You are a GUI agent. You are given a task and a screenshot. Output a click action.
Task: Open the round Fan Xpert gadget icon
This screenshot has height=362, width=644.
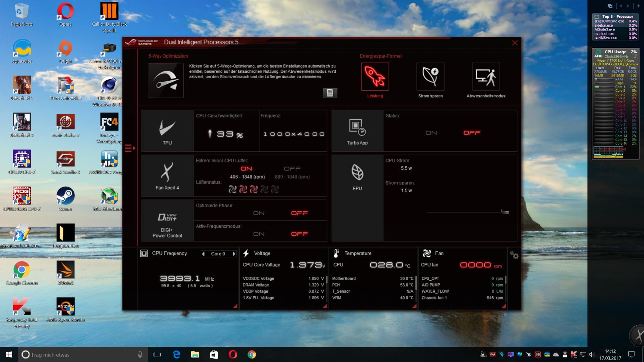(x=637, y=335)
